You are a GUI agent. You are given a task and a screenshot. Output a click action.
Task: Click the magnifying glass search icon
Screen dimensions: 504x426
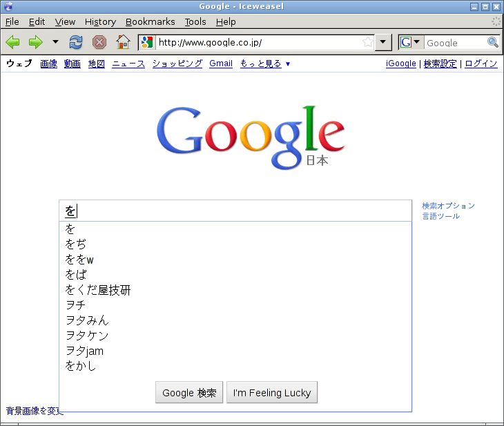tap(493, 42)
